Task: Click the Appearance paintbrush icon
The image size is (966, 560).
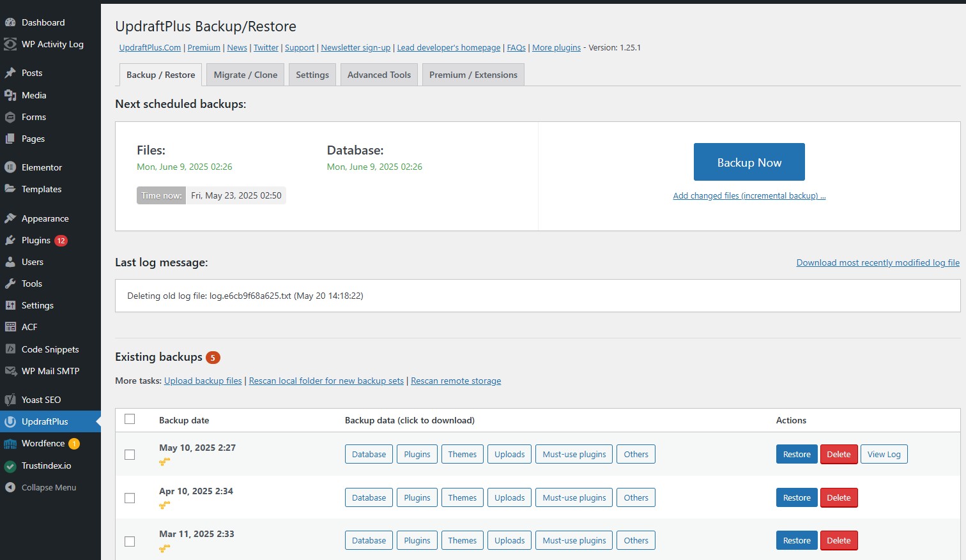Action: coord(10,218)
